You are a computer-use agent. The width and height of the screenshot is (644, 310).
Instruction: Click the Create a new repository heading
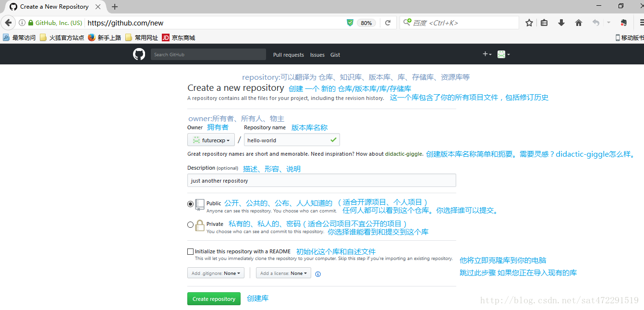point(236,88)
